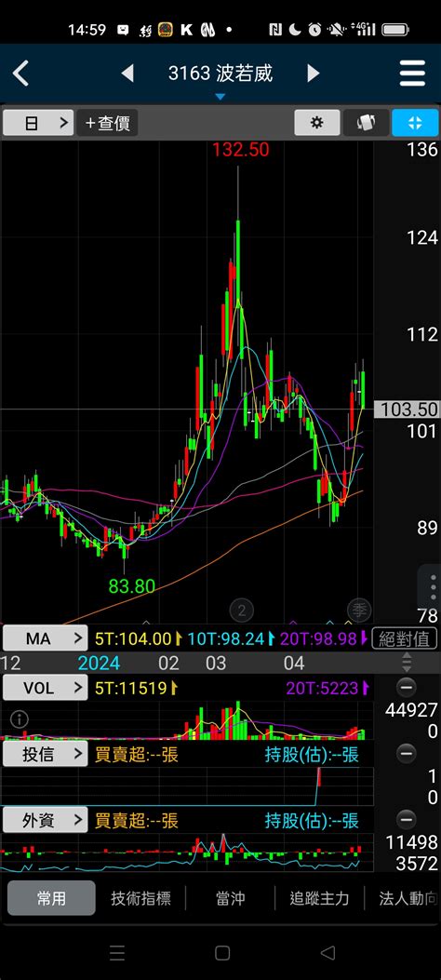Remove the 外資 indicator panel
This screenshot has height=980, width=441.
406,819
